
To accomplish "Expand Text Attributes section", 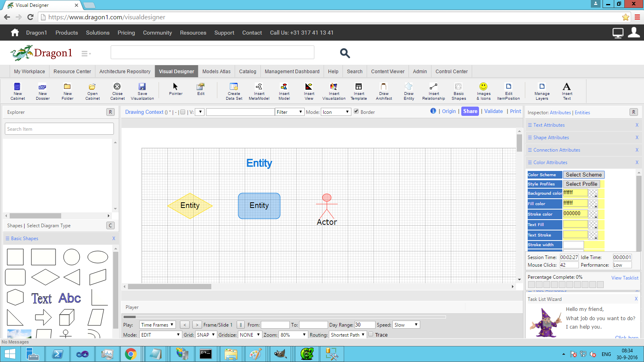I will [x=549, y=125].
